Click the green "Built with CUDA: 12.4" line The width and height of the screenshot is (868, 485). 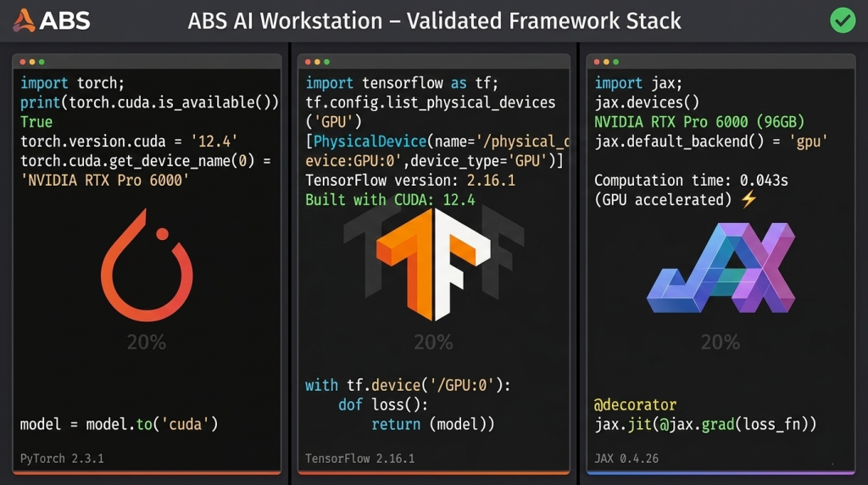coord(390,200)
